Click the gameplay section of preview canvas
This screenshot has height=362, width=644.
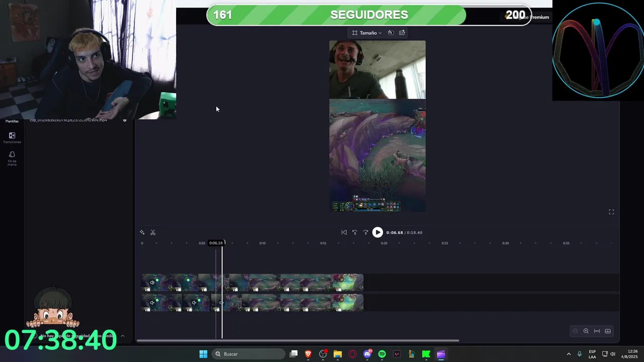coord(377,155)
